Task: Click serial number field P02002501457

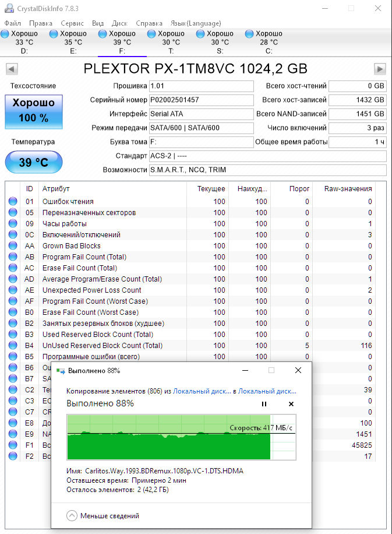Action: [202, 100]
